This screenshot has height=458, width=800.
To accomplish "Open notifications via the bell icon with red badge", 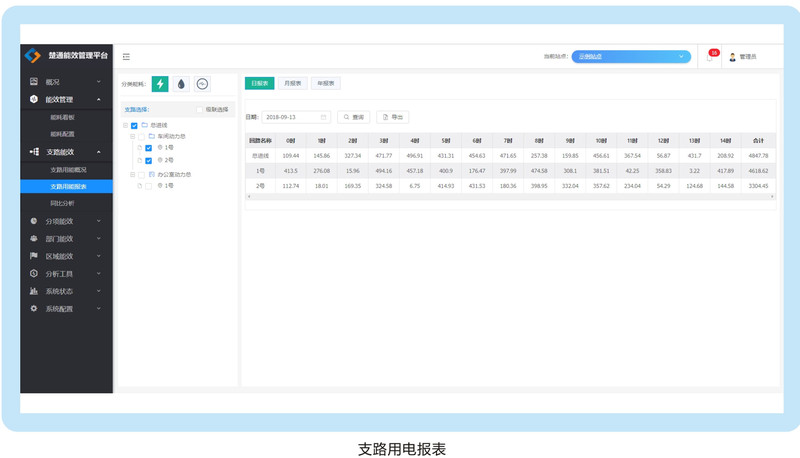I will (711, 56).
